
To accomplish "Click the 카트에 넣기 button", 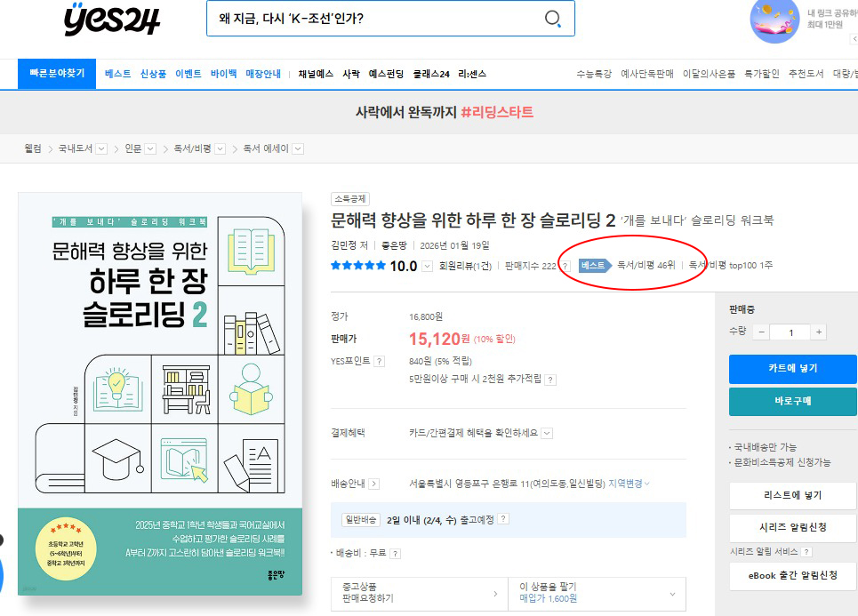I will (x=792, y=368).
